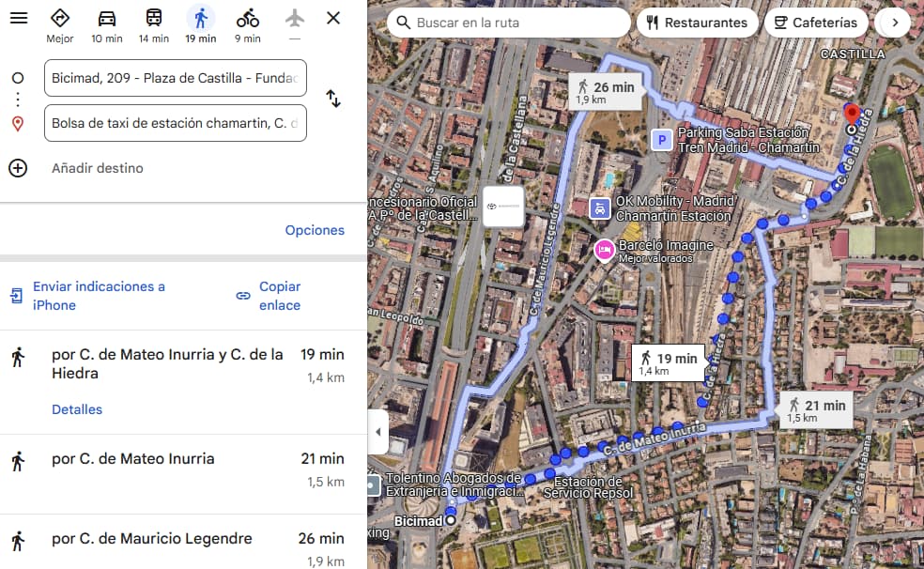Click the Buscar en la ruta field
924x569 pixels.
[509, 23]
